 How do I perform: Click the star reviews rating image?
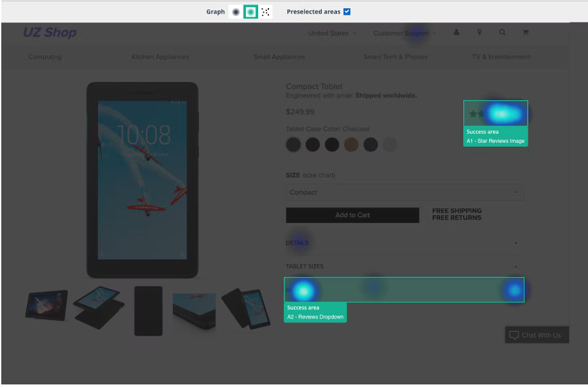pyautogui.click(x=495, y=113)
